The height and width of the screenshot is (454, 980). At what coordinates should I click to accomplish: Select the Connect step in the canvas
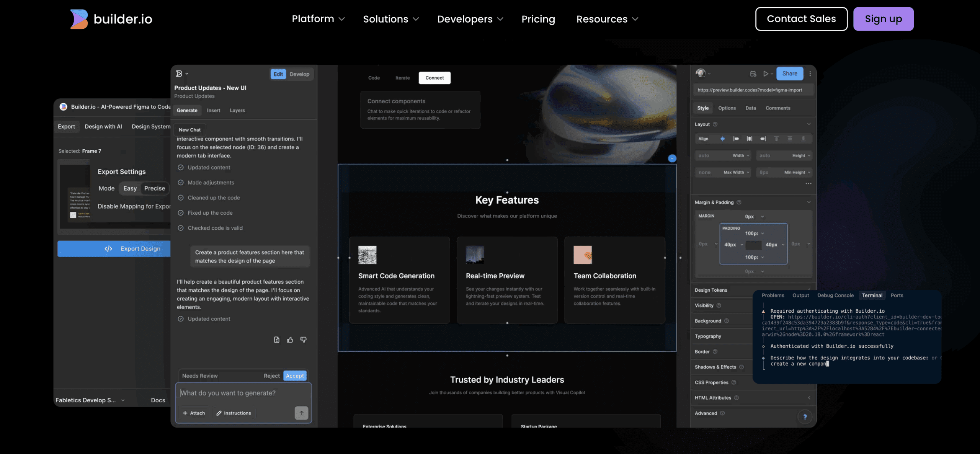[x=434, y=78]
